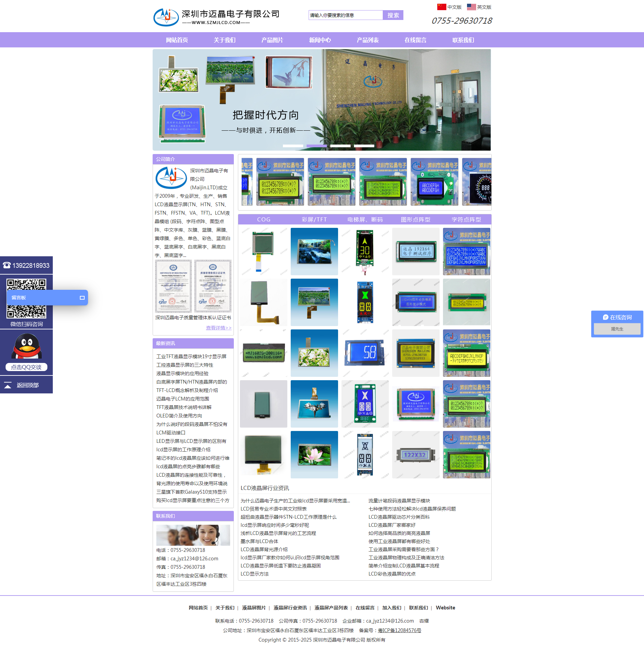Open footer link 液晶屏行业资讯
This screenshot has height=648, width=644.
[x=290, y=608]
